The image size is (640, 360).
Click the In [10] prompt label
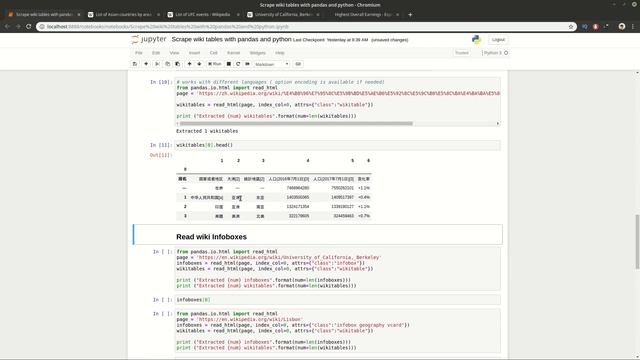161,82
